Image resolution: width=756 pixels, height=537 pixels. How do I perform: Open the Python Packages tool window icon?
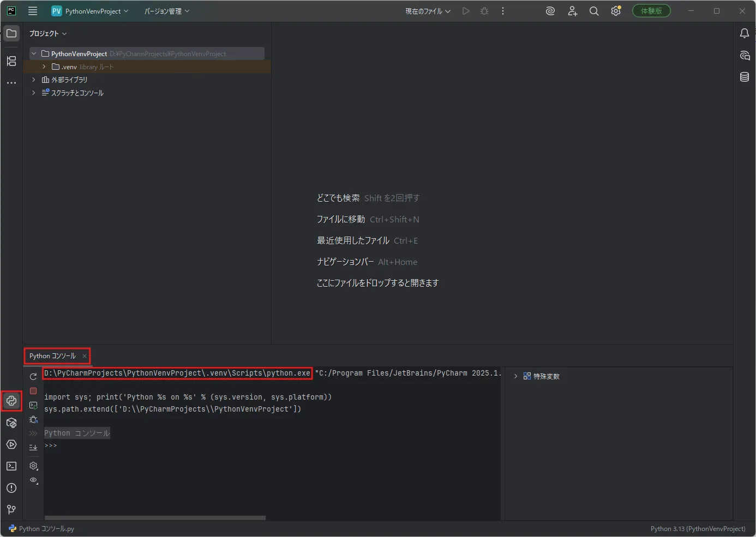pos(11,423)
